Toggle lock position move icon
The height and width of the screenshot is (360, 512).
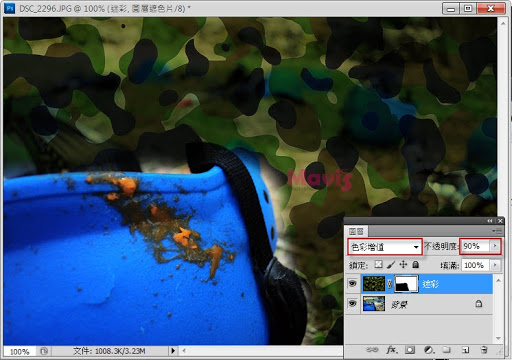(403, 265)
